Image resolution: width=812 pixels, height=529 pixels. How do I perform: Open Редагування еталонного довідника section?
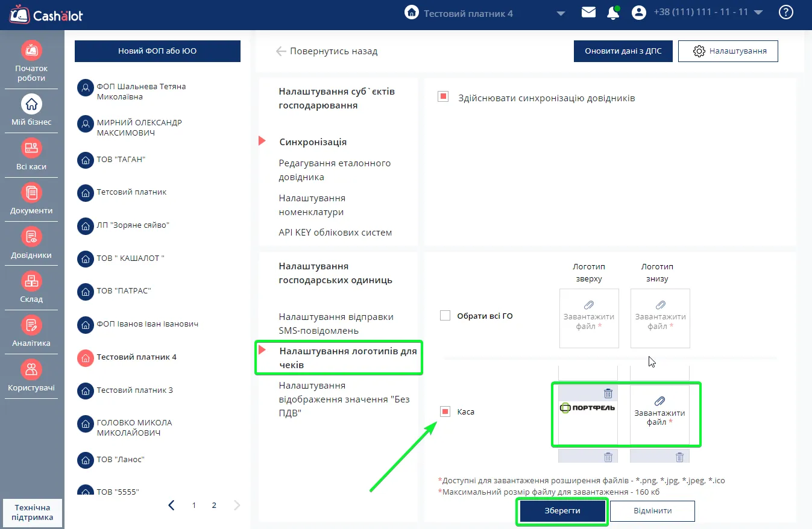335,170
